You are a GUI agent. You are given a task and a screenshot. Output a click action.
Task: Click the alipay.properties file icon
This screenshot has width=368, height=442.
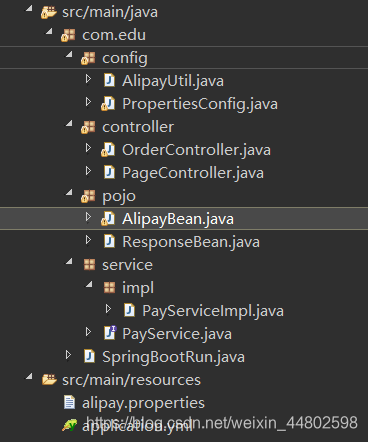coord(69,403)
